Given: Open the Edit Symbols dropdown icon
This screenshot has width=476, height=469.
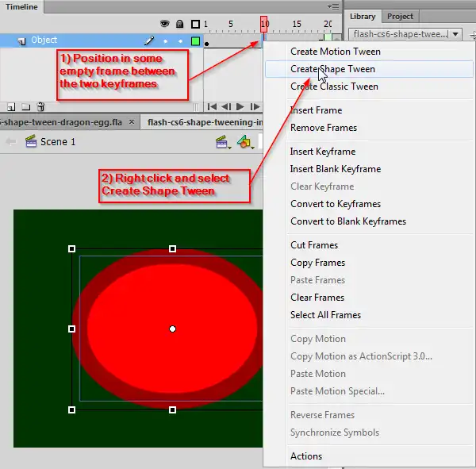Looking at the screenshot, I should 245,142.
